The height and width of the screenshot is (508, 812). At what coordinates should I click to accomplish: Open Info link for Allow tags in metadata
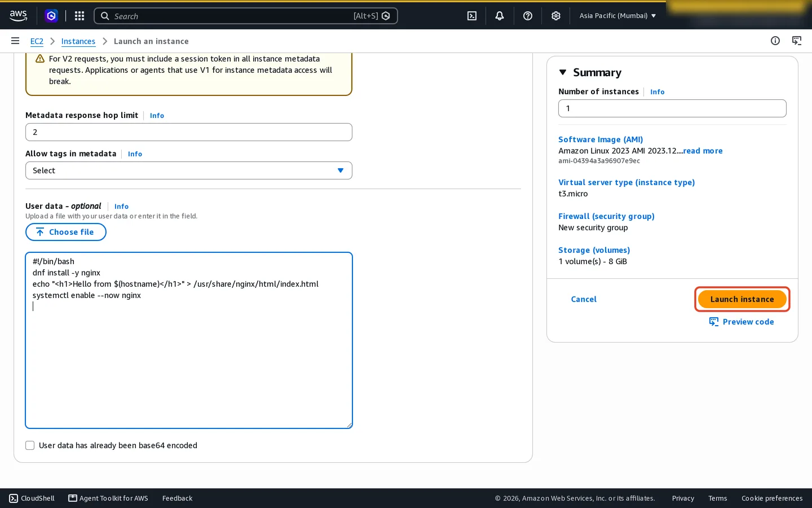coord(135,154)
